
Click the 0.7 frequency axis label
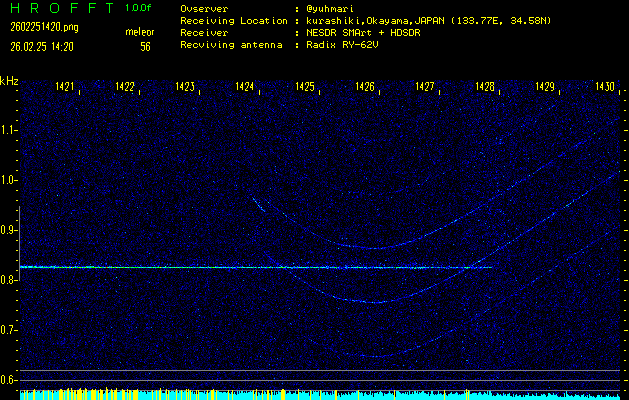click(9, 330)
